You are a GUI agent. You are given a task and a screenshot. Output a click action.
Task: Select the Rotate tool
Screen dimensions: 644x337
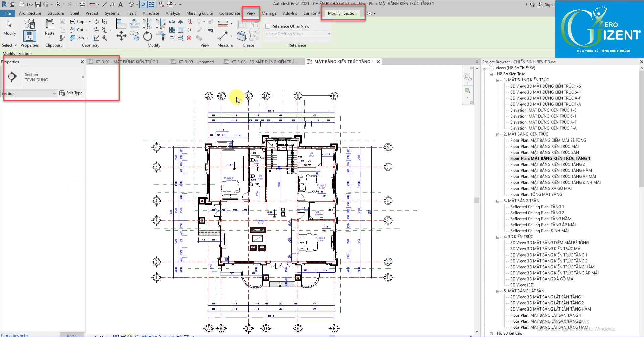(147, 36)
